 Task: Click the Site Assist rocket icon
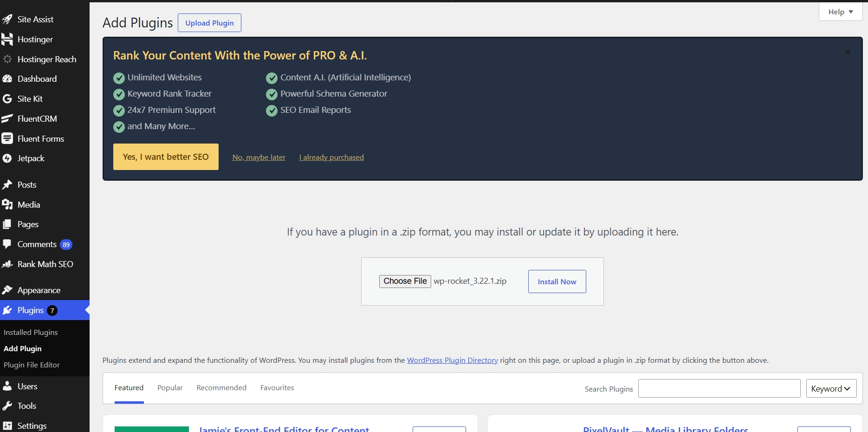7,20
